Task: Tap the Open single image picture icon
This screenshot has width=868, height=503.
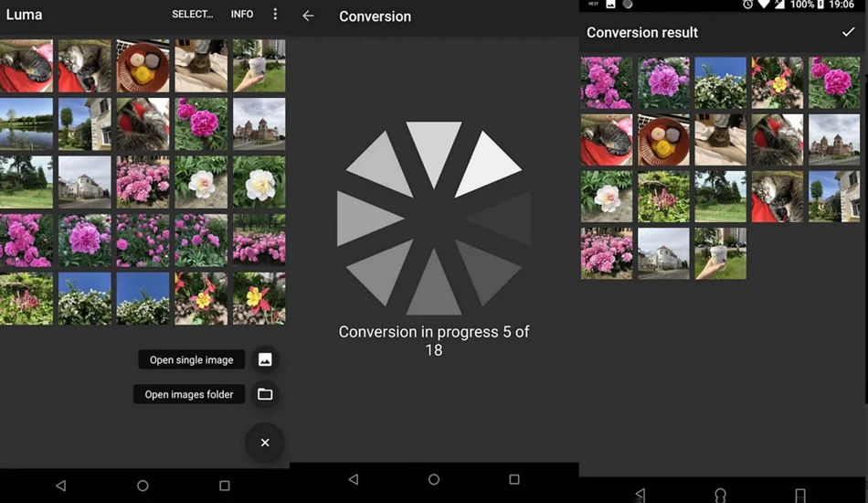Action: (265, 359)
